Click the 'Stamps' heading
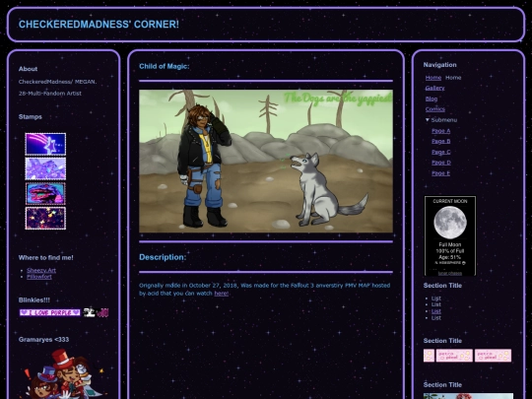The height and width of the screenshot is (399, 532). (x=31, y=116)
